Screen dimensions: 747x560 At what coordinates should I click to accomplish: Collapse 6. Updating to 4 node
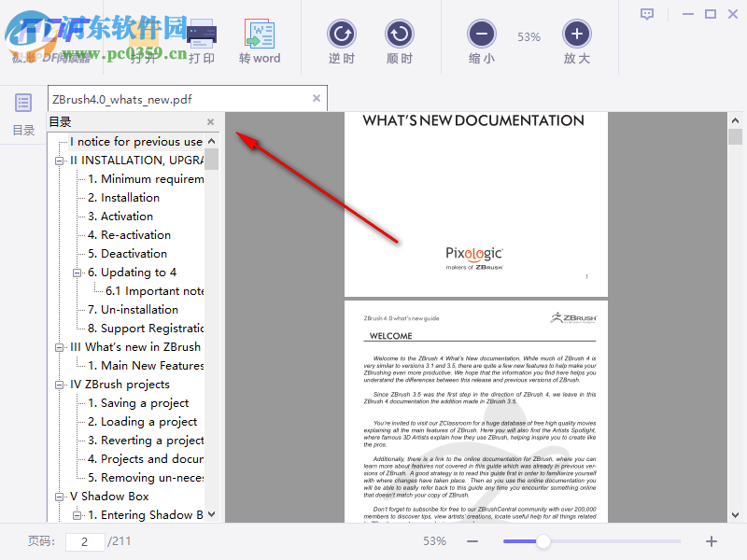(77, 273)
